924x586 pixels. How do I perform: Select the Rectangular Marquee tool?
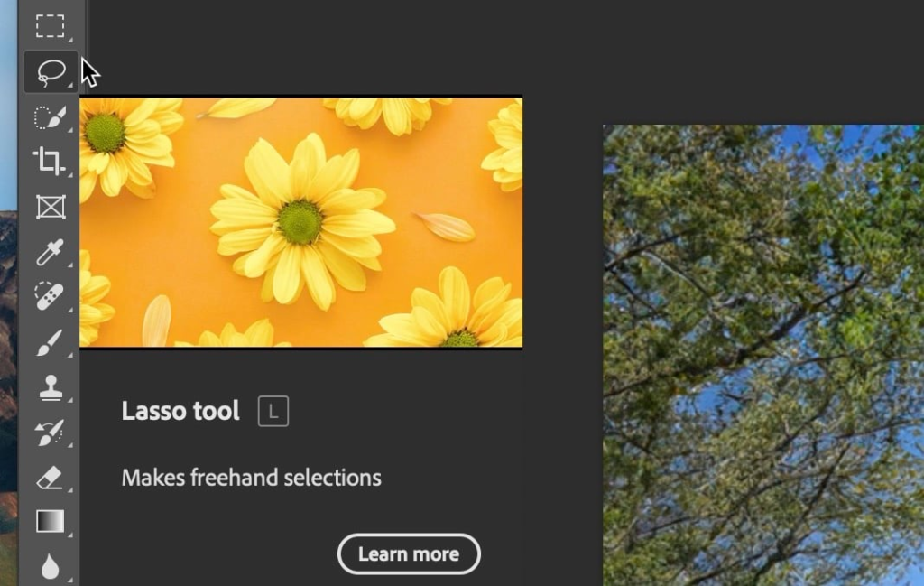click(50, 26)
